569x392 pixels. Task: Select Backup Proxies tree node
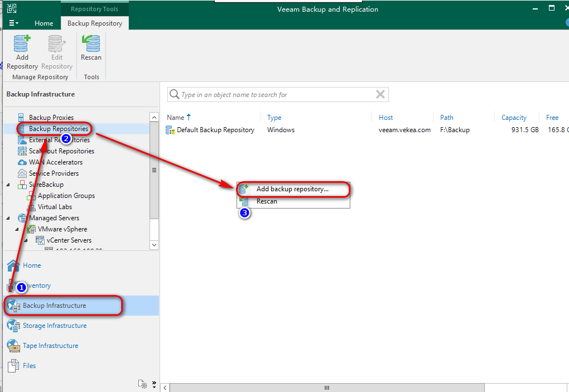(x=51, y=118)
